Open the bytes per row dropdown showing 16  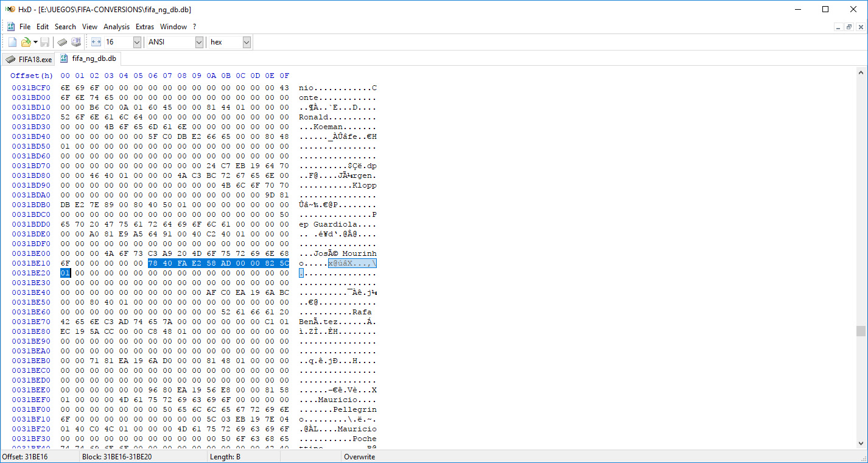coord(136,42)
